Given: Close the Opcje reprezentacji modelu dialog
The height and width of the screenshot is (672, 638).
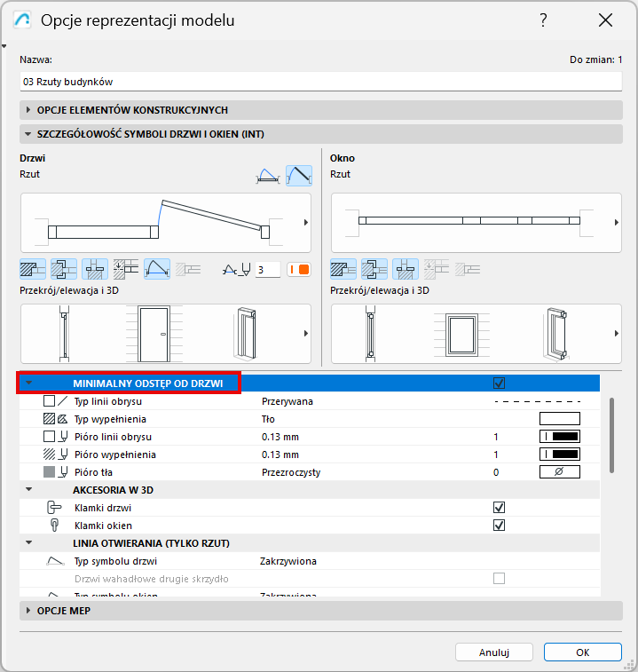Looking at the screenshot, I should [x=605, y=20].
